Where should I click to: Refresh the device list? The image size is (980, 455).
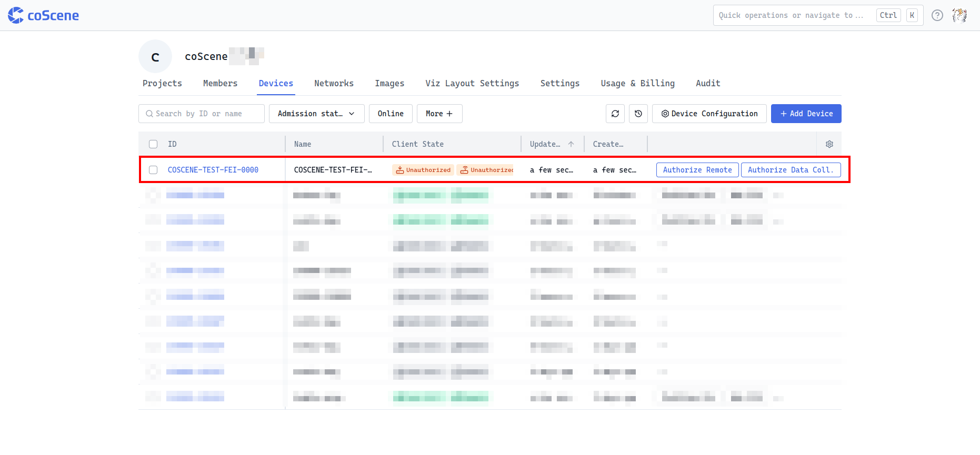click(x=615, y=114)
